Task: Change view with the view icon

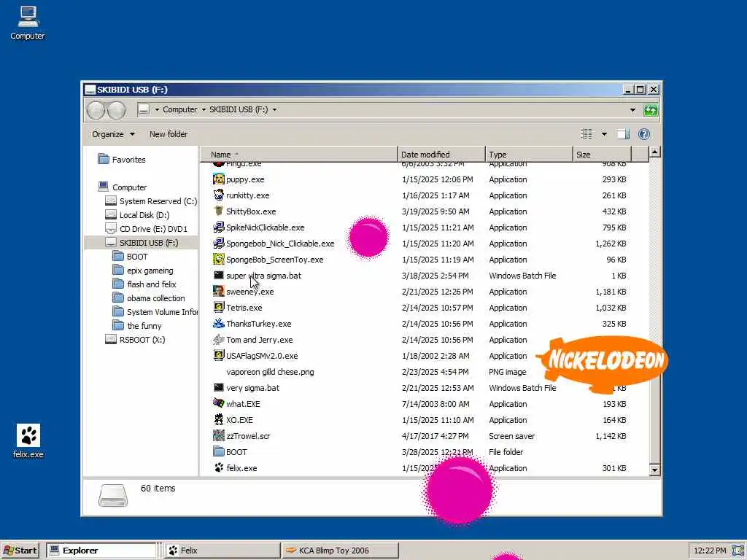Action: 587,134
